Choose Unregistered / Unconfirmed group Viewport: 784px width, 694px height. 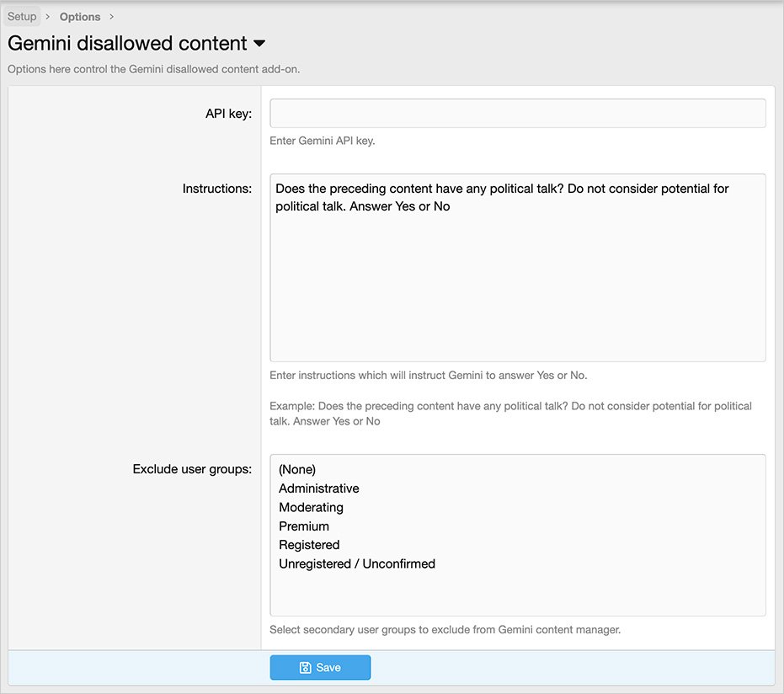[357, 563]
